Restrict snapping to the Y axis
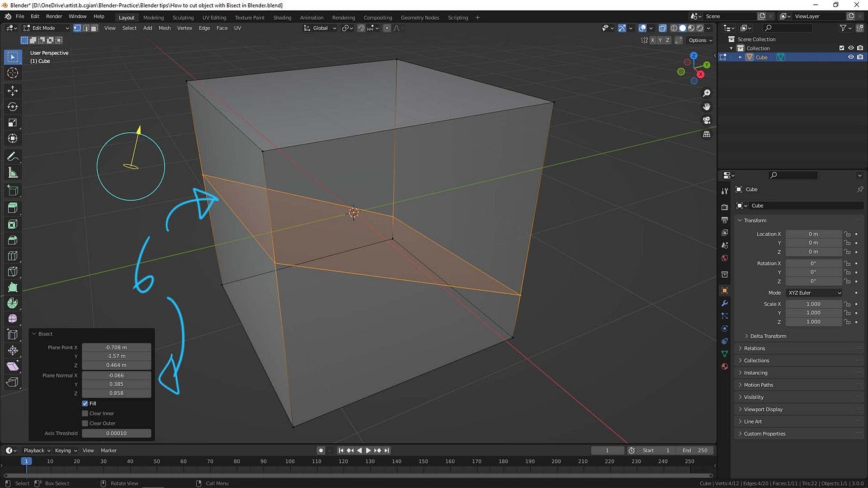 click(x=660, y=40)
